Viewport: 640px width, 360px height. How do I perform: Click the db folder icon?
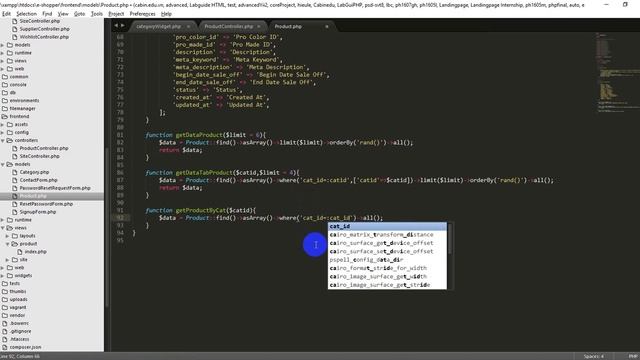click(x=5, y=92)
